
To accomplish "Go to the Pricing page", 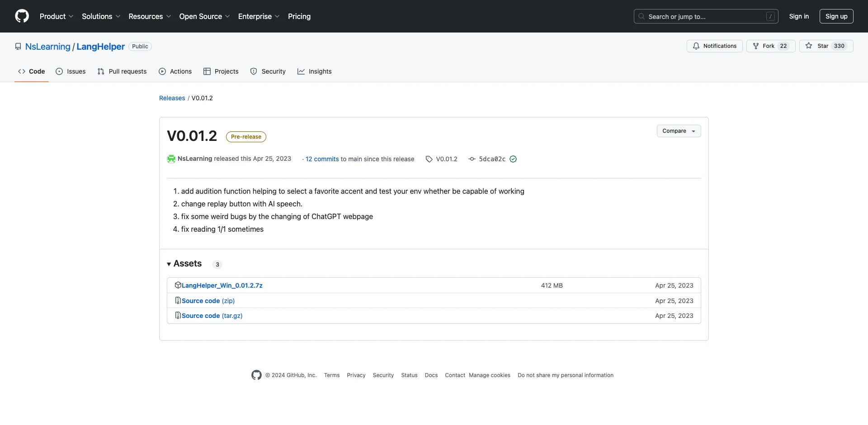I will [299, 16].
